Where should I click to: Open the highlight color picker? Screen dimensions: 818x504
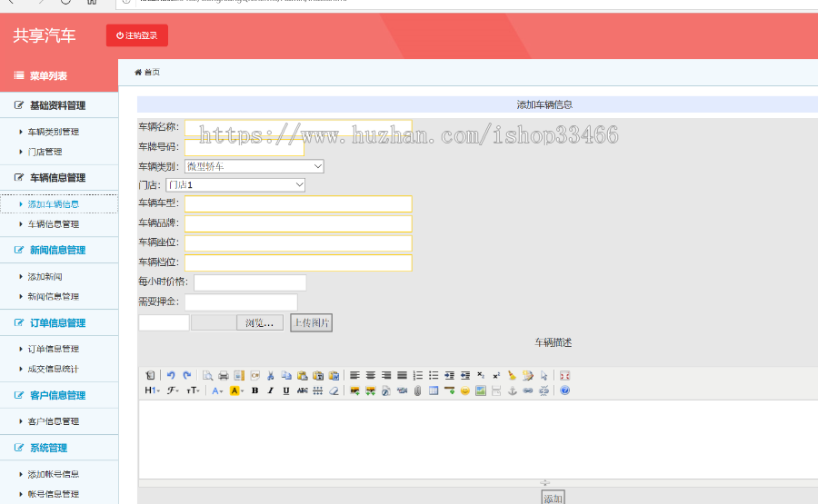(236, 390)
